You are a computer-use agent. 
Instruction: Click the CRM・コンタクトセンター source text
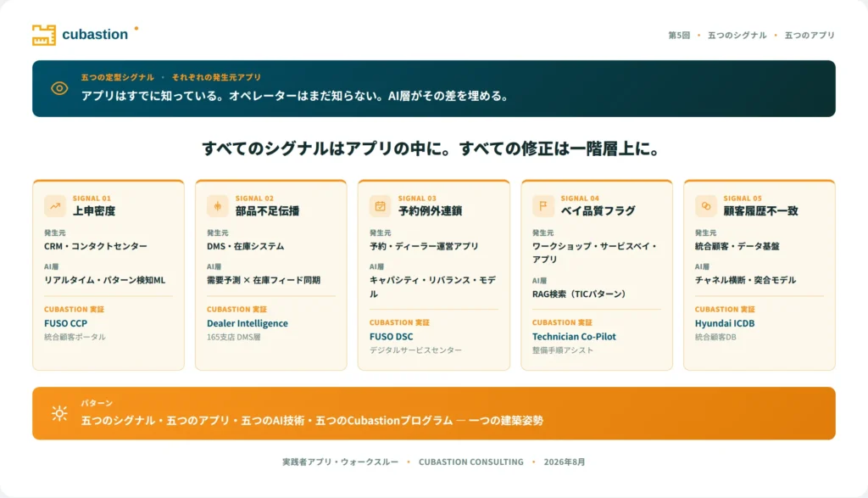pos(96,246)
